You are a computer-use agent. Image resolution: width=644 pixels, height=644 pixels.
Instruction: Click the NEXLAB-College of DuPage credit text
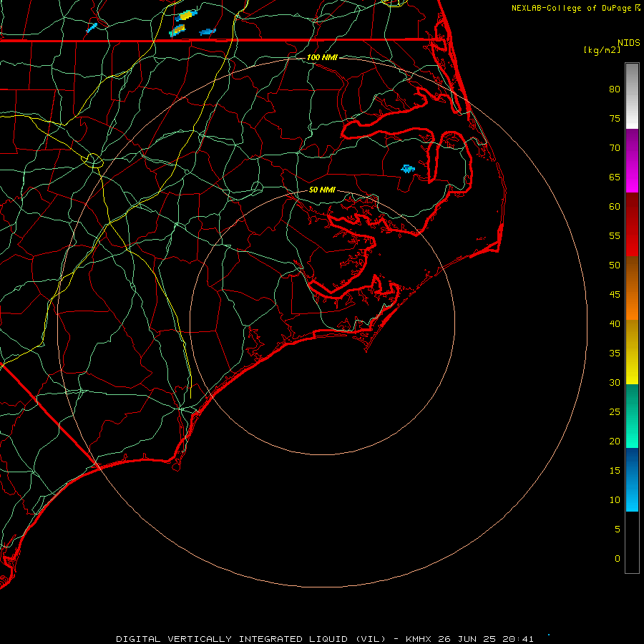[x=572, y=8]
